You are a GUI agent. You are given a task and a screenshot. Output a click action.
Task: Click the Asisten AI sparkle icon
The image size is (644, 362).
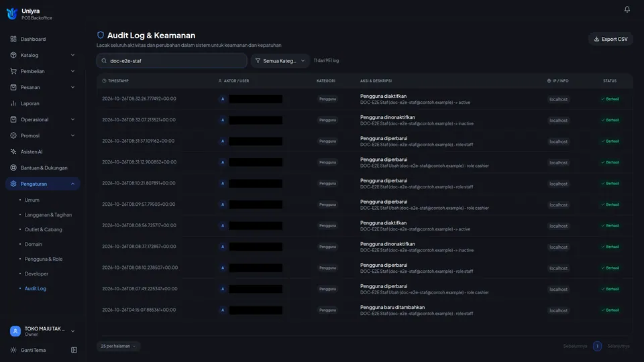(x=13, y=152)
